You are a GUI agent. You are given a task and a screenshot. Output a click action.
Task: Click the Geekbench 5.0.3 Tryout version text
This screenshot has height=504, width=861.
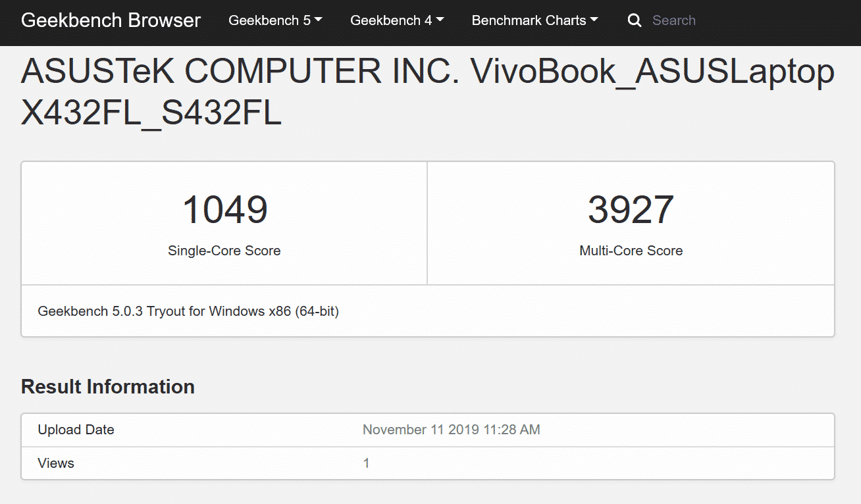tap(188, 311)
